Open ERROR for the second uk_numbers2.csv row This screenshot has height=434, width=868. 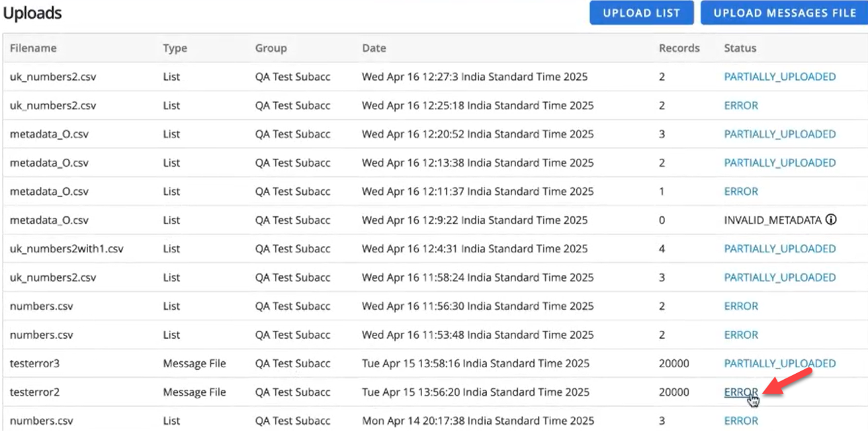coord(740,105)
